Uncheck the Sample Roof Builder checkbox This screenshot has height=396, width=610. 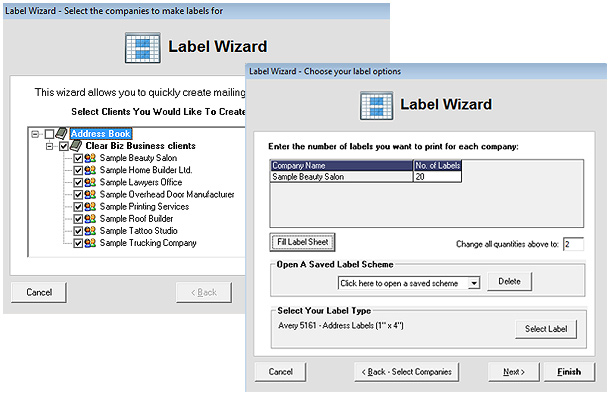(x=78, y=219)
